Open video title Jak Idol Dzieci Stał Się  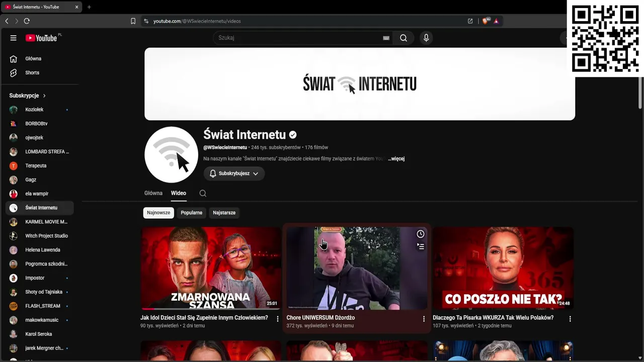coord(204,318)
